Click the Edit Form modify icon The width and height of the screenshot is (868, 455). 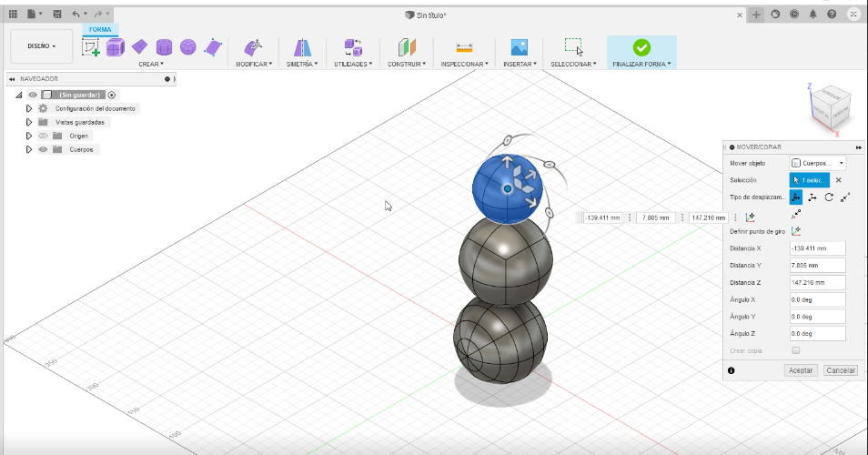pyautogui.click(x=253, y=47)
